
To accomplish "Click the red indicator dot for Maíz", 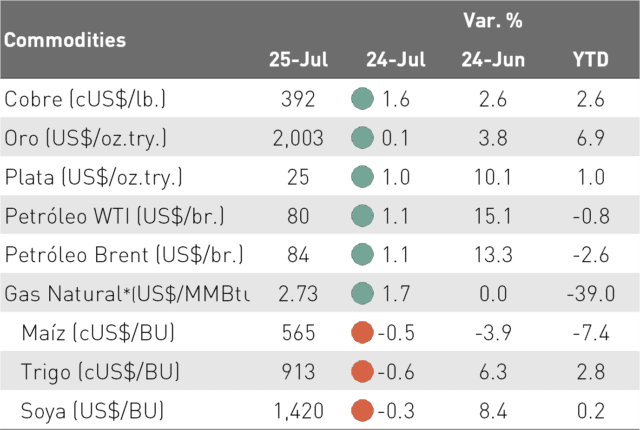I will 362,332.
